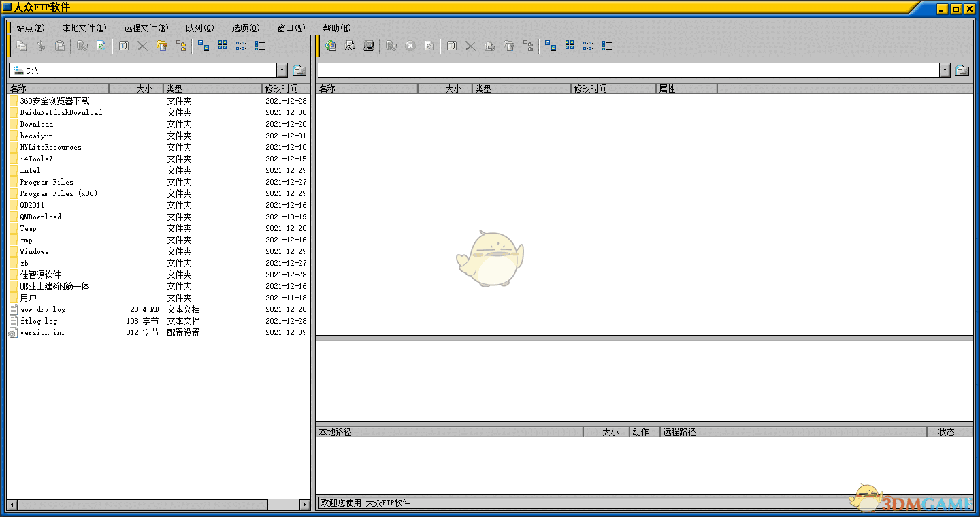The height and width of the screenshot is (517, 980).
Task: Click the quick reconnect icon in remote toolbar
Action: coord(350,46)
